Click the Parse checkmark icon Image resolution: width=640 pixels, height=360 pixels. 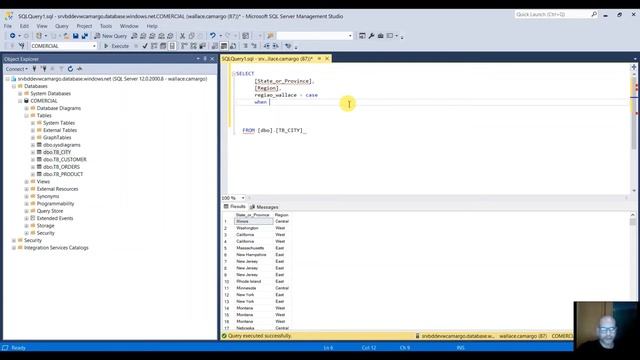click(x=145, y=46)
